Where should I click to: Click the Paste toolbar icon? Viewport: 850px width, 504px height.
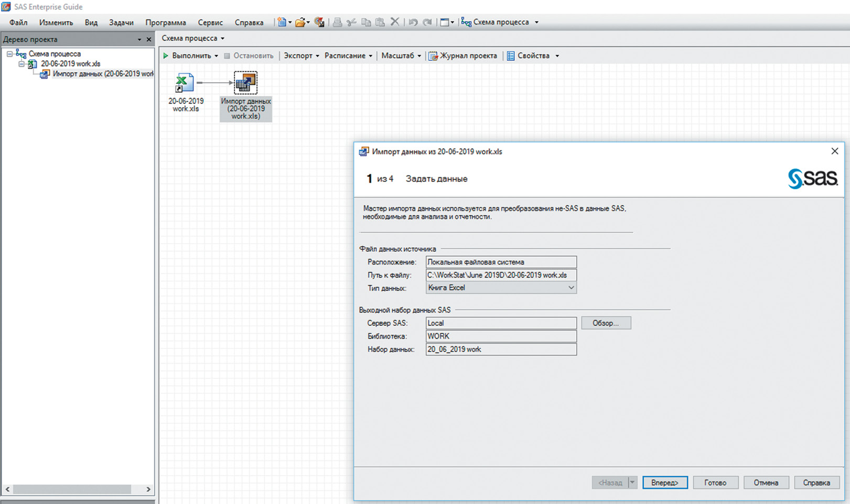380,22
